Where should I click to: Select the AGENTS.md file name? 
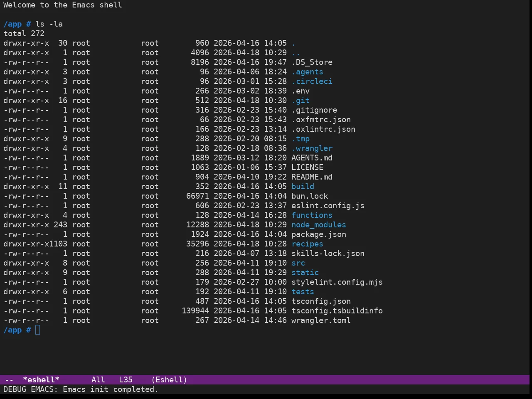(x=312, y=158)
